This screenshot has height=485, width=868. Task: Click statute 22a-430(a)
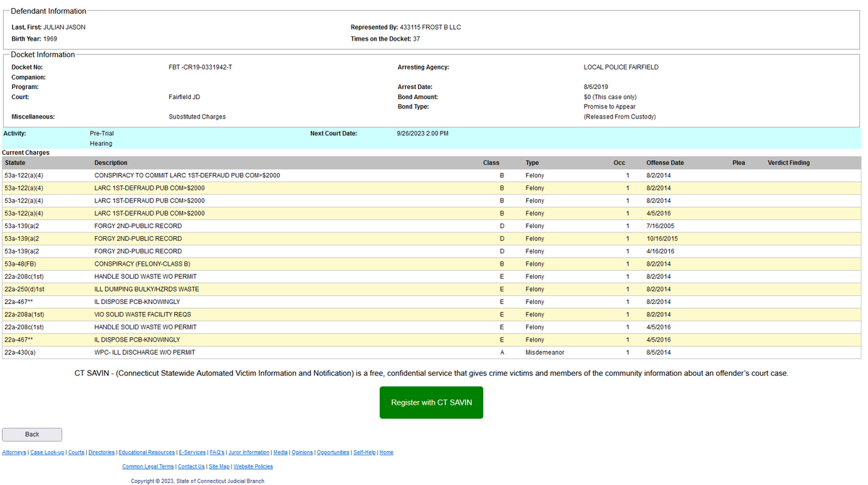(x=20, y=353)
